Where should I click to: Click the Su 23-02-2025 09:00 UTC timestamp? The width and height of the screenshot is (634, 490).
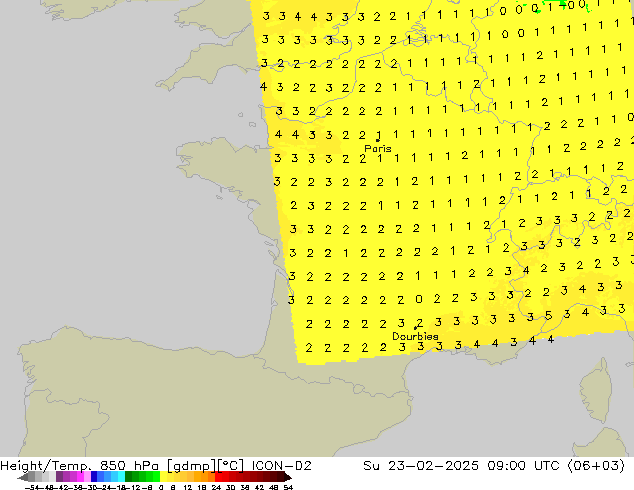click(x=461, y=466)
